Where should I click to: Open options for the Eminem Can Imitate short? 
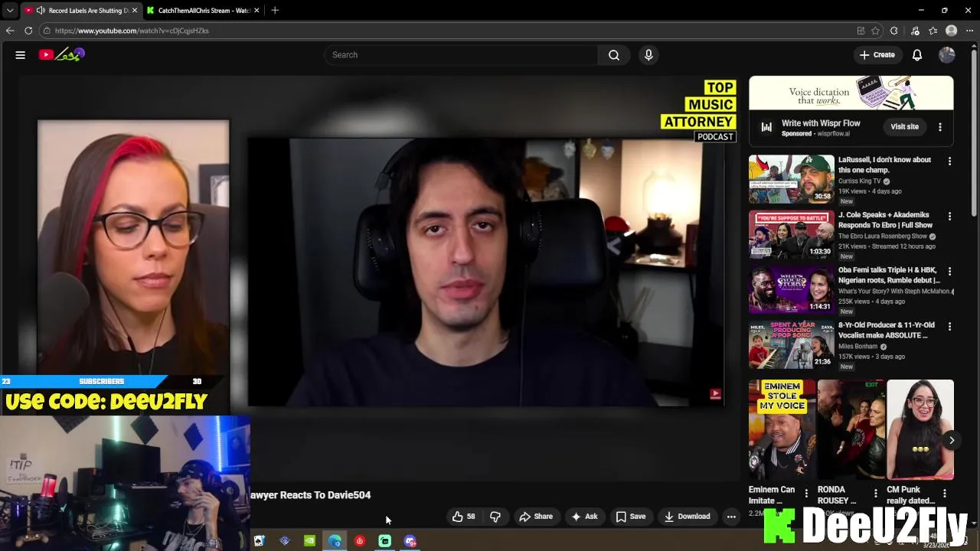coord(806,494)
